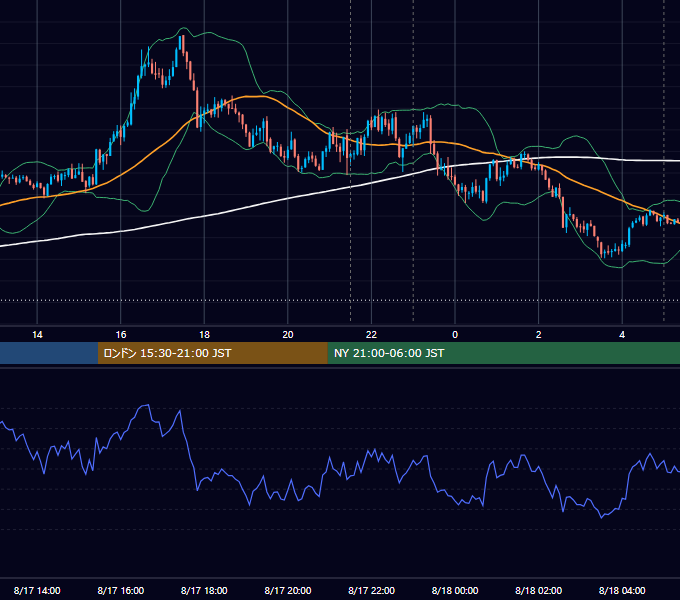Click the 16 hour axis label

(121, 335)
